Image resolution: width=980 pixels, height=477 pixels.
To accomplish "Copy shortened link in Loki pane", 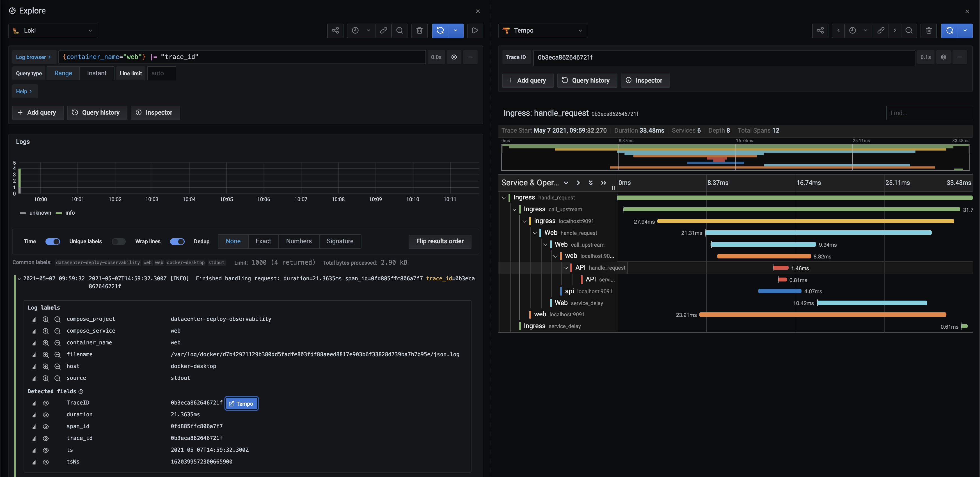I will point(383,30).
